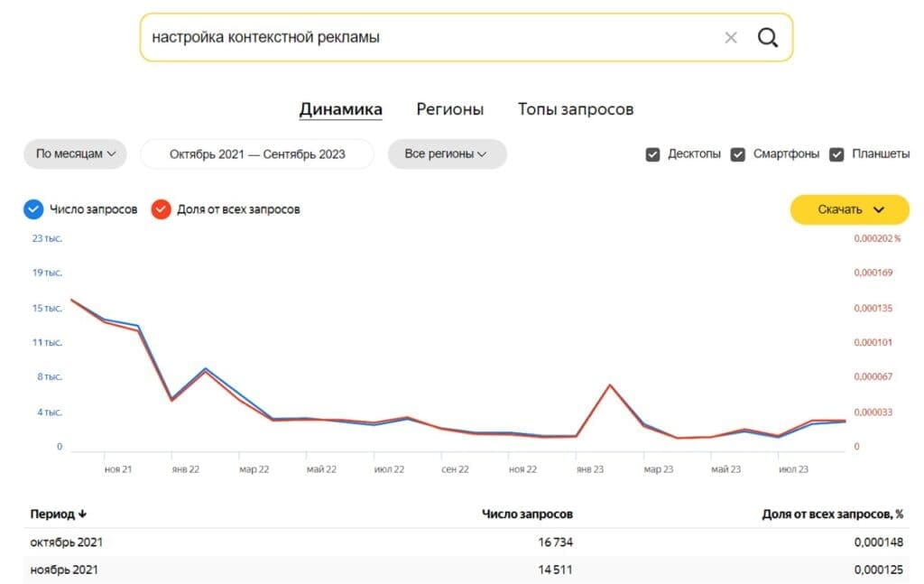Image resolution: width=924 pixels, height=584 pixels.
Task: Uncheck the Планшеты checkbox
Action: point(836,154)
